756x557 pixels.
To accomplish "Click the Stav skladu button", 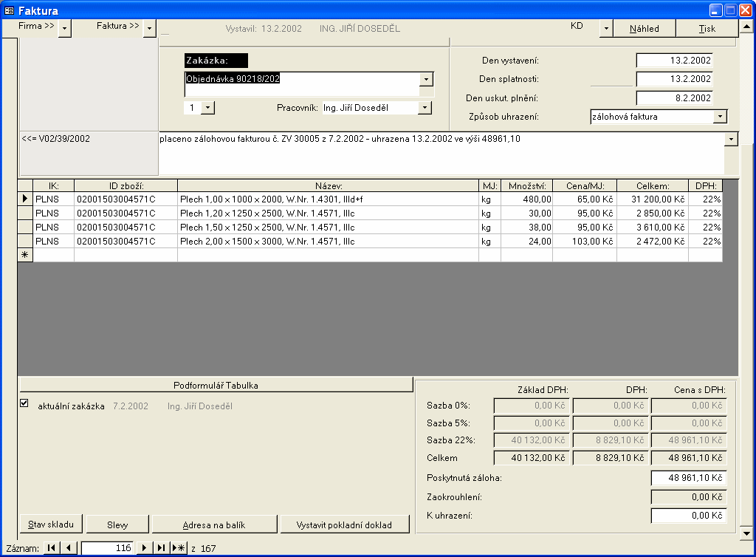I will (x=51, y=524).
